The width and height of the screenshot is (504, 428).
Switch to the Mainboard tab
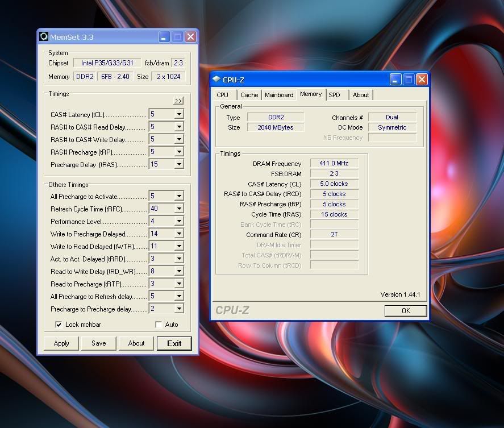[279, 95]
